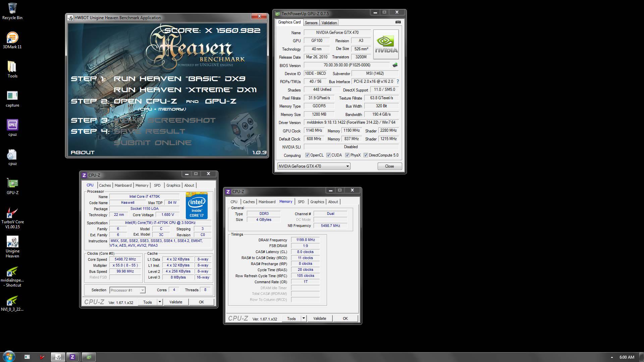Image resolution: width=644 pixels, height=362 pixels.
Task: Click Run Heaven "Basic" DX9
Action: coord(179,79)
